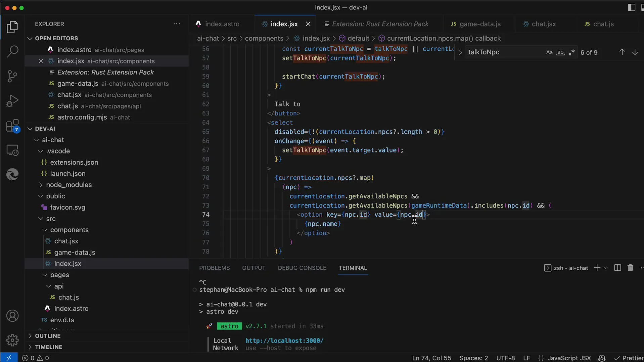Show errors and warnings count in status bar
644x362 pixels.
click(36, 358)
